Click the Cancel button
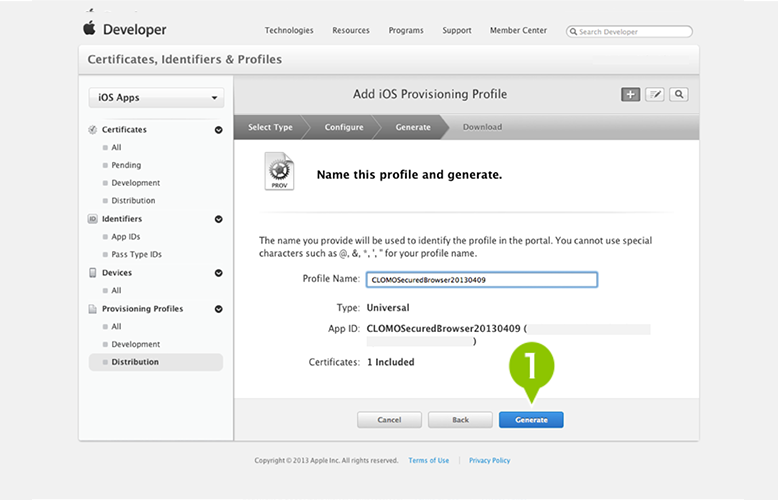Image resolution: width=778 pixels, height=500 pixels. (x=389, y=420)
